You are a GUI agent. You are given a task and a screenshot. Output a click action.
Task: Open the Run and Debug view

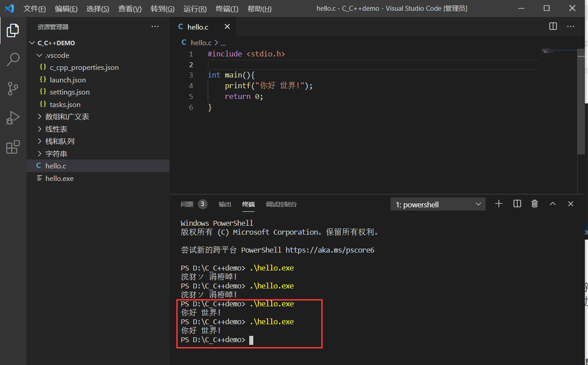point(13,118)
